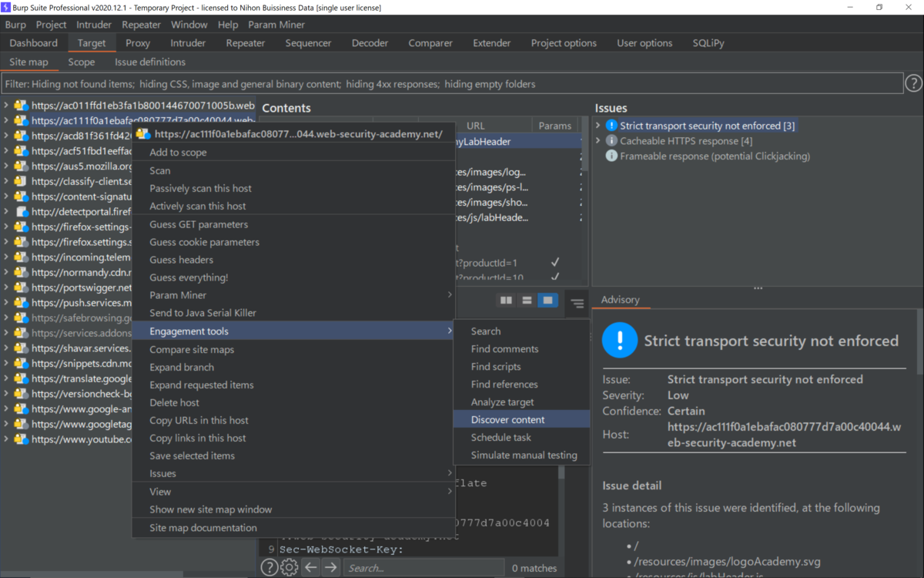
Task: Click Frameable response info icon
Action: (611, 156)
